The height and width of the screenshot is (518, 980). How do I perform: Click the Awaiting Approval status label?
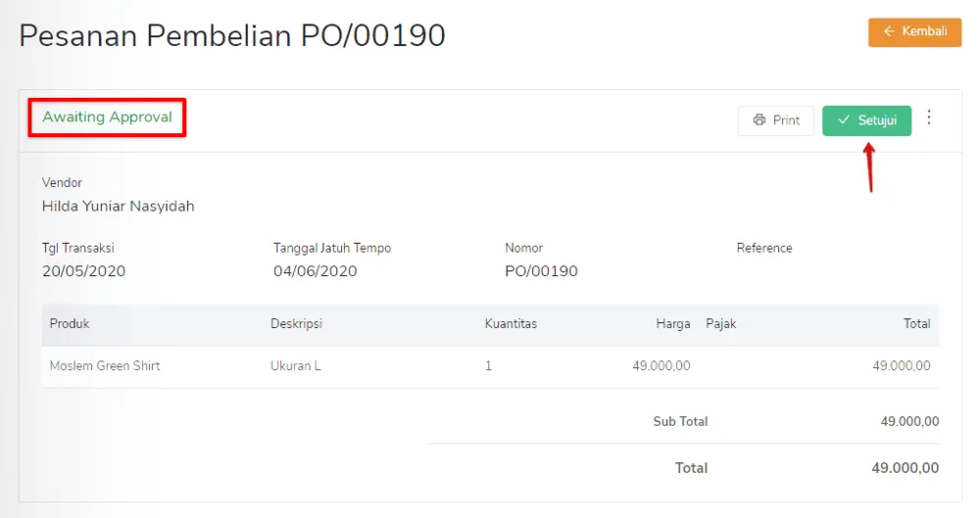(107, 118)
